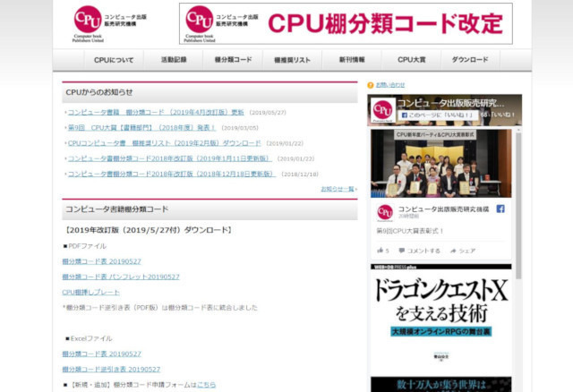Viewport: 573px width, 392px height.
Task: Open the CPUについて menu item
Action: 114,60
